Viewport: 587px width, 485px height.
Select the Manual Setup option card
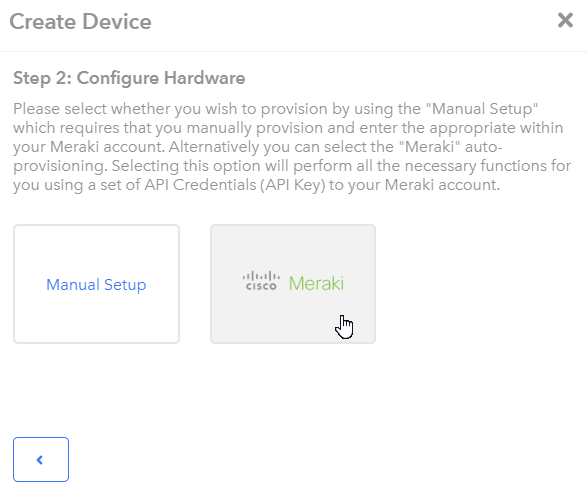click(97, 284)
